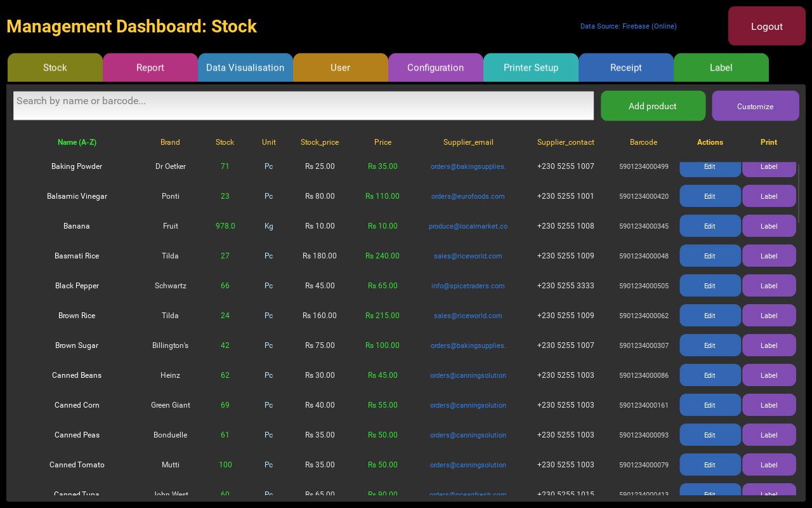
Task: Edit the Brown Rice product
Action: click(x=710, y=316)
